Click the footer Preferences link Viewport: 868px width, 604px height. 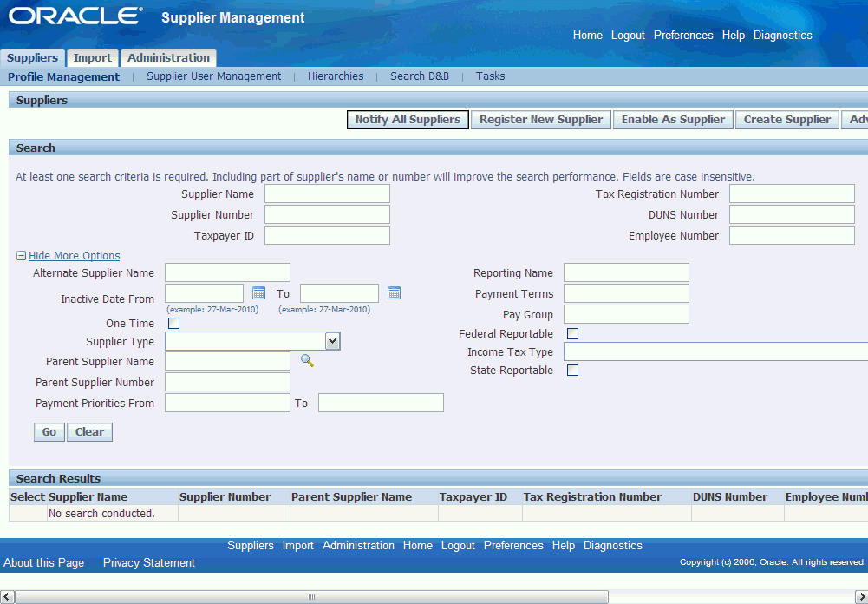[x=513, y=545]
